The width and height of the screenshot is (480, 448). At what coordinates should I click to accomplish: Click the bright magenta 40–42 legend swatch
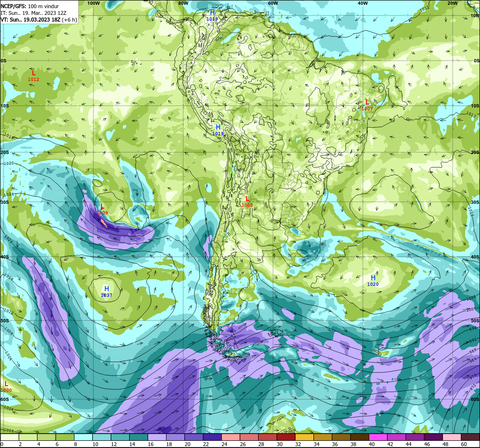pos(378,437)
